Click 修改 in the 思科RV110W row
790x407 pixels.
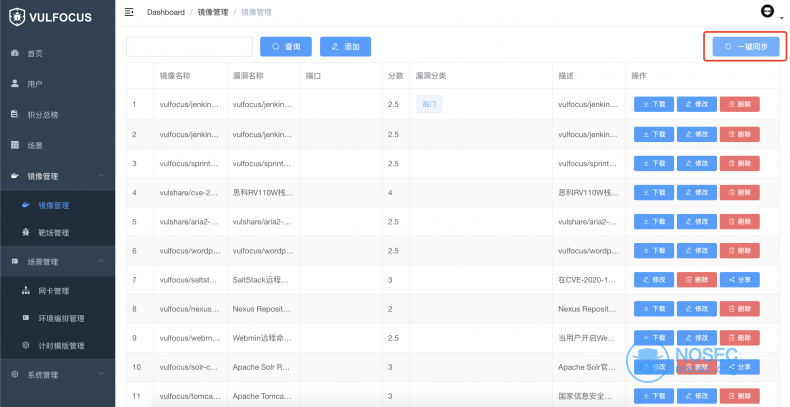[697, 193]
